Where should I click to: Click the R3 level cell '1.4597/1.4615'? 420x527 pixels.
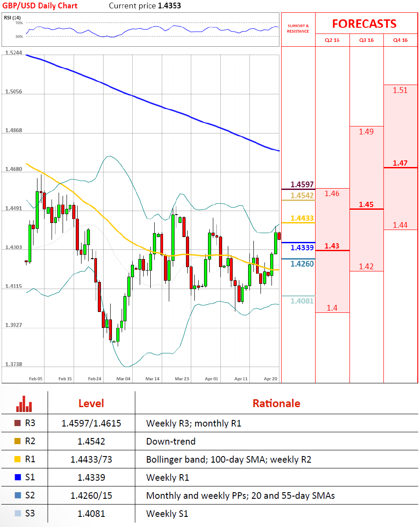91,423
